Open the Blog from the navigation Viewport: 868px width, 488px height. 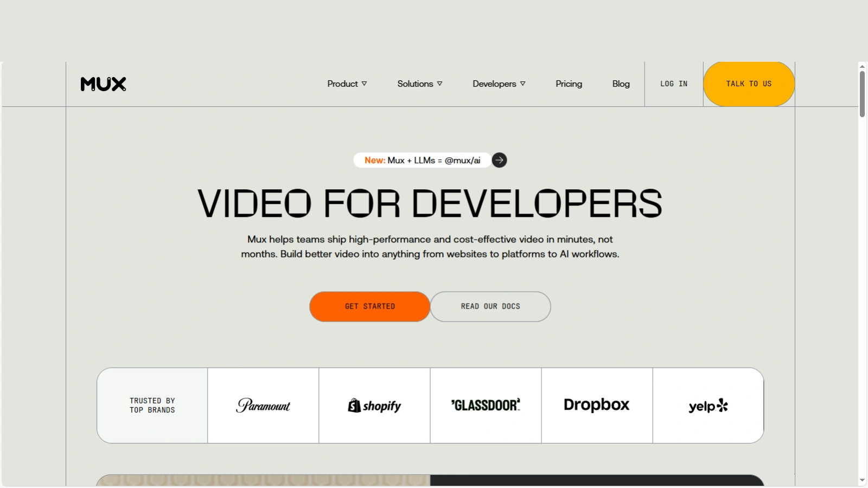(x=621, y=84)
